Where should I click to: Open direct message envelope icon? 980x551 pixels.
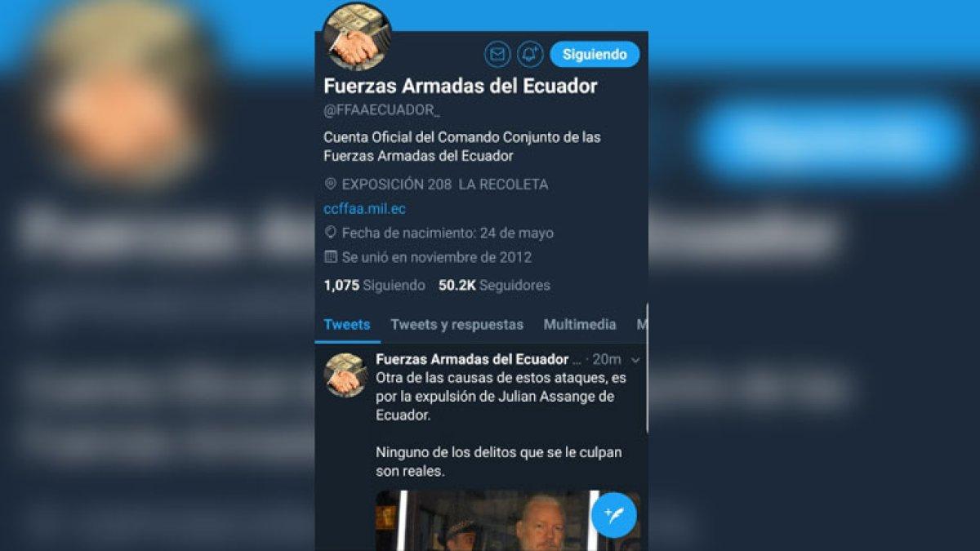497,55
